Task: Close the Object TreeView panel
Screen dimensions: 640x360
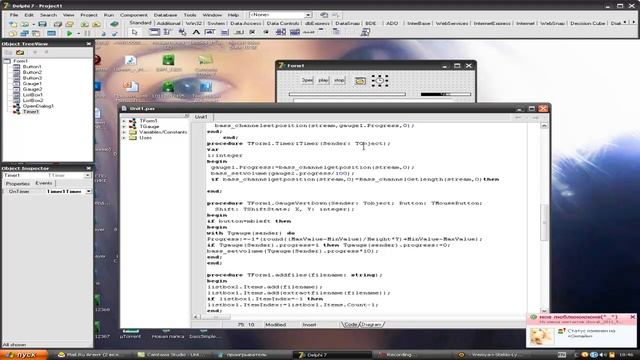Action: (89, 44)
